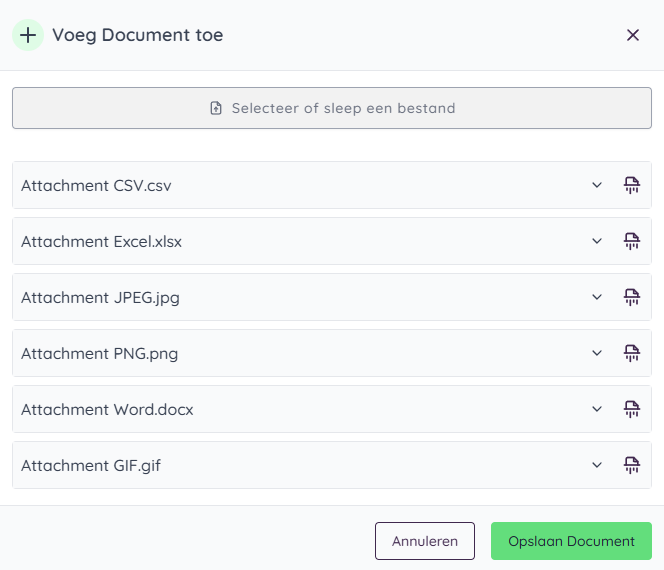Expand the Attachment CSV.csv chevron
Viewport: 664px width, 570px height.
(x=597, y=185)
